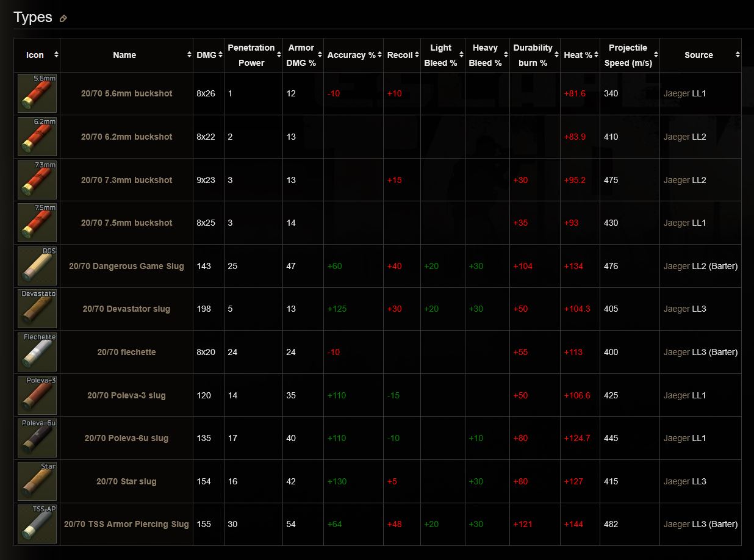Select durability burn value +121
The height and width of the screenshot is (560, 754).
(523, 524)
